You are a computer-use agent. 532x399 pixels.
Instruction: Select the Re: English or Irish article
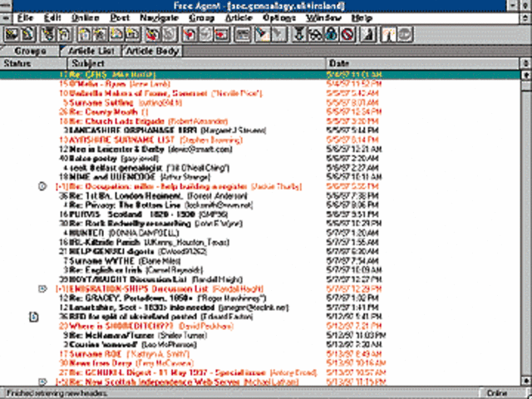coord(260,270)
